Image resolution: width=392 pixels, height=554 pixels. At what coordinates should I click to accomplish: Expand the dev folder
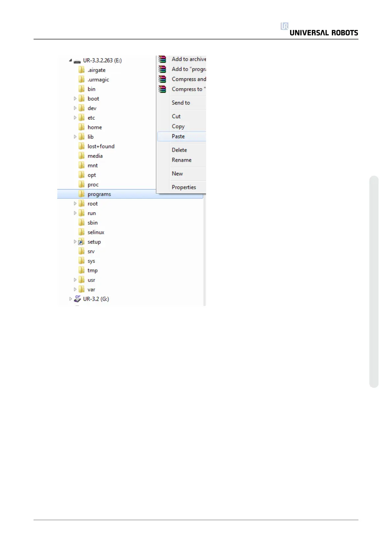point(75,108)
